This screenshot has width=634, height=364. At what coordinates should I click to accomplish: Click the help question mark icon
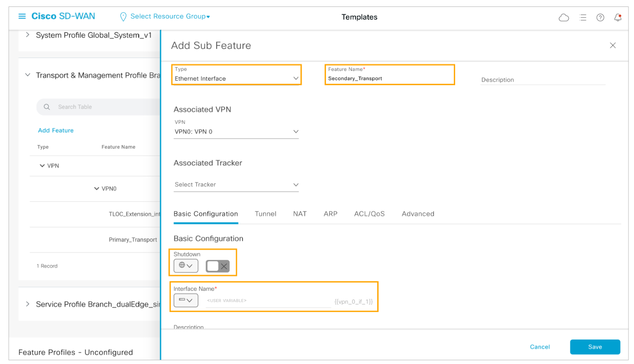pyautogui.click(x=600, y=18)
